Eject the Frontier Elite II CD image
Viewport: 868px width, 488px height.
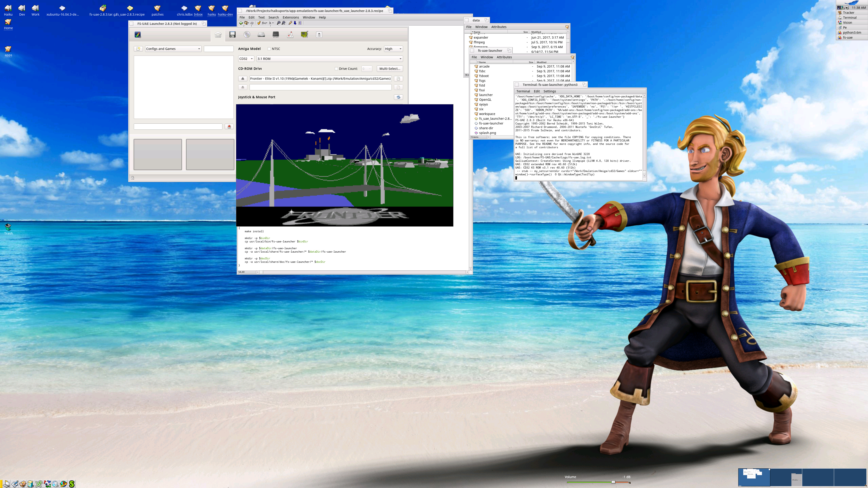pos(243,79)
